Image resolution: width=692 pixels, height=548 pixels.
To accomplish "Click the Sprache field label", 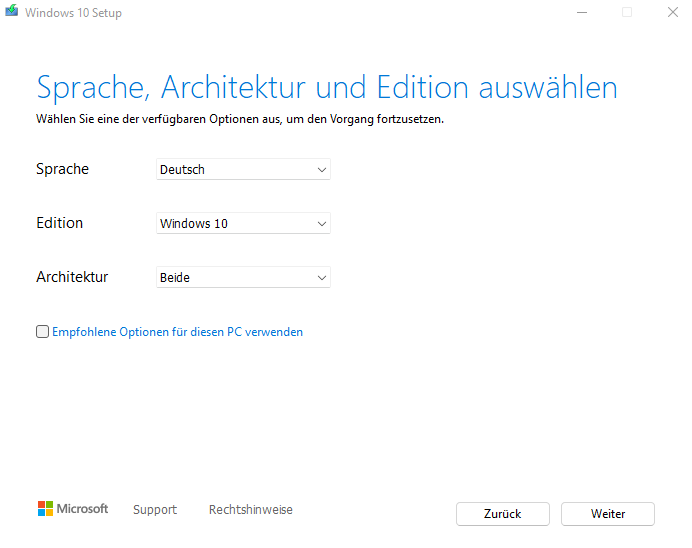I will coord(62,169).
